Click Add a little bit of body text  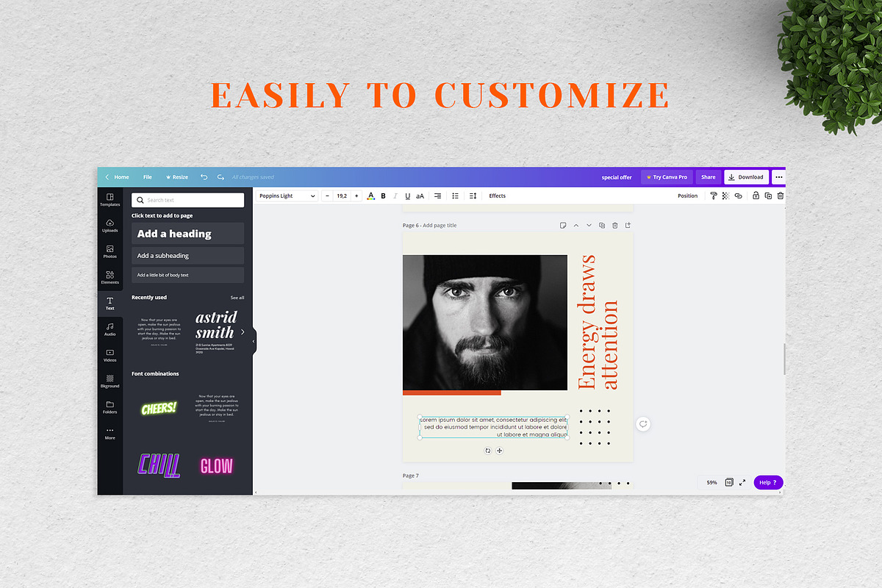pos(188,275)
